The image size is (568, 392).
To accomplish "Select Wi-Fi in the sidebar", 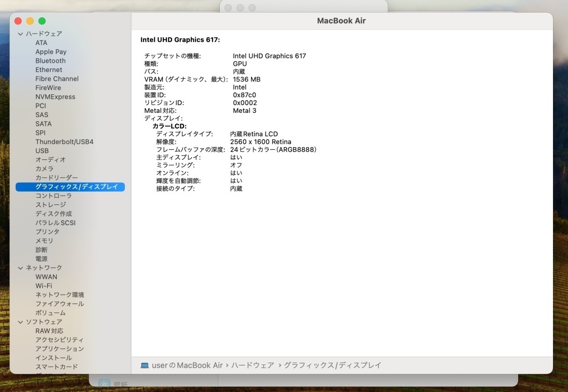I will [x=44, y=286].
